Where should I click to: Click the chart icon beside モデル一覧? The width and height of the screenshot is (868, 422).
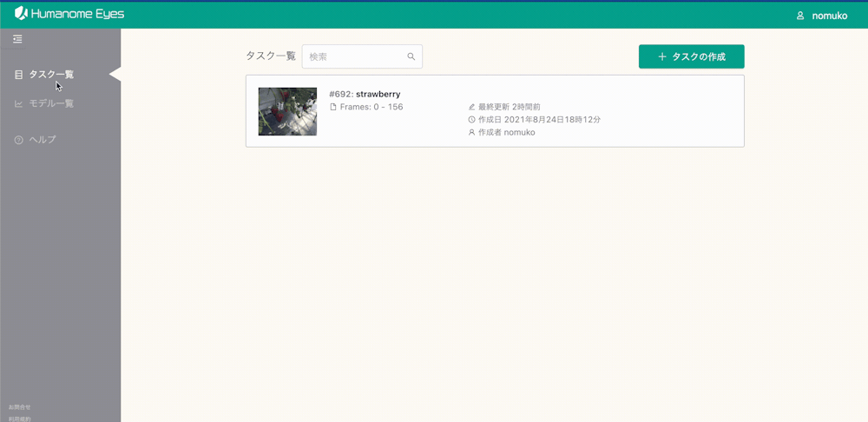pyautogui.click(x=19, y=104)
